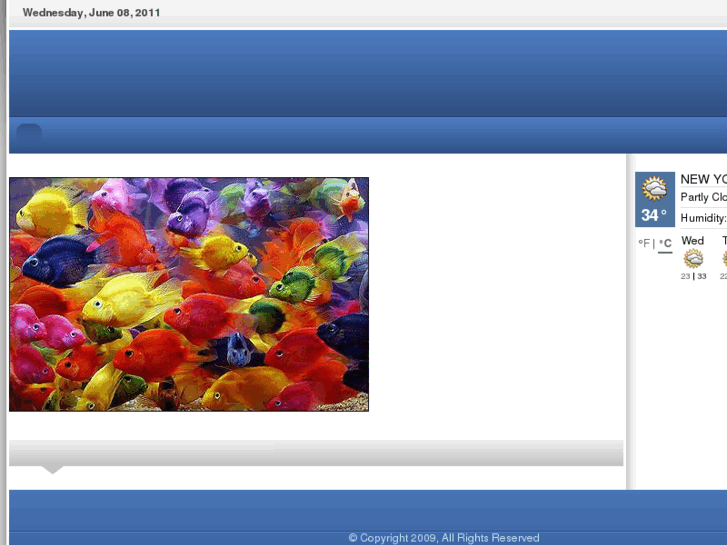Viewport: 727px width, 545px height.
Task: Click the partly cloudy current weather icon
Action: [x=654, y=188]
